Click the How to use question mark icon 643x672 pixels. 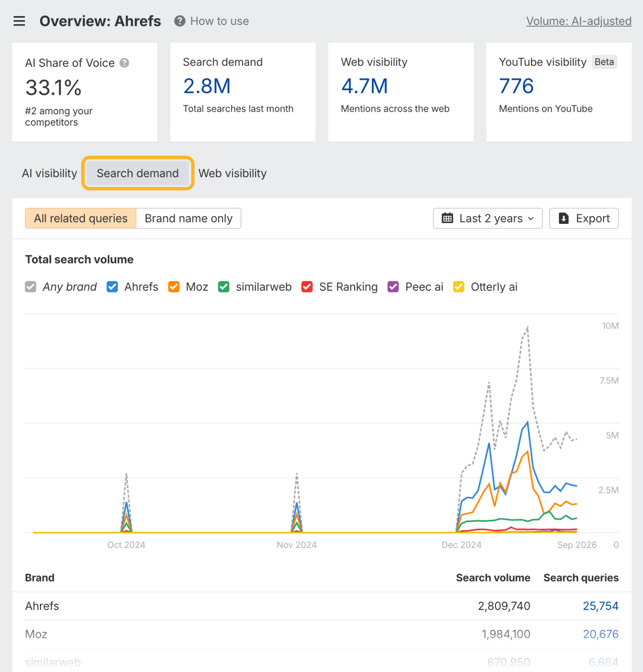pos(180,21)
